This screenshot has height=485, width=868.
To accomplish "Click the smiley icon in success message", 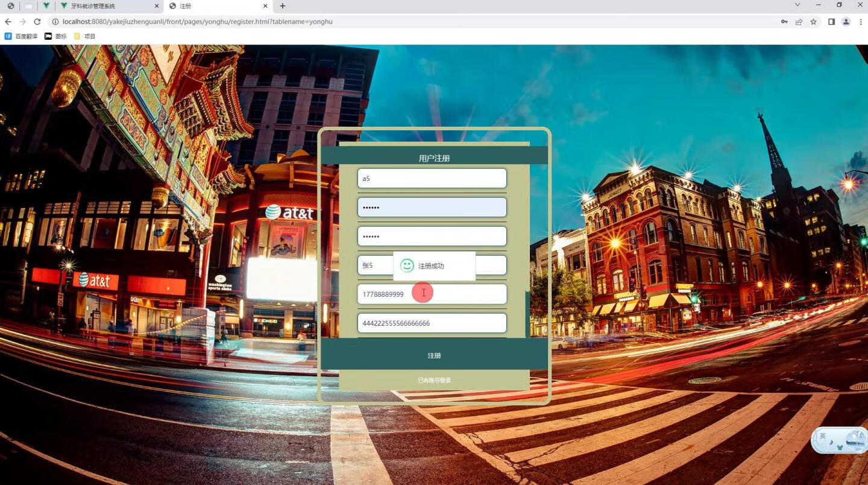I will point(407,265).
